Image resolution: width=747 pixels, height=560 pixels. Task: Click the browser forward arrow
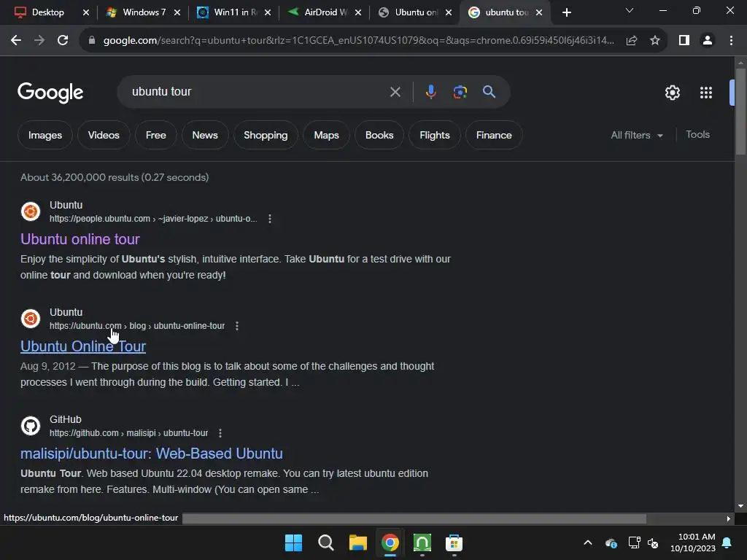39,41
